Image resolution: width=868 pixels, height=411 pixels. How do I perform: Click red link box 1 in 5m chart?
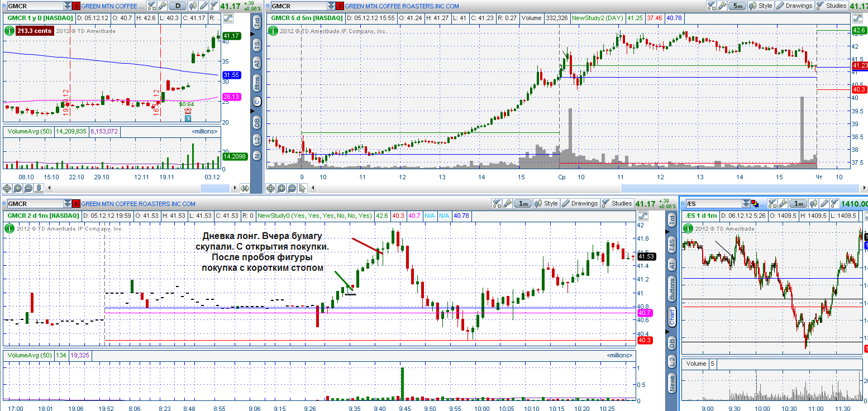click(x=339, y=6)
